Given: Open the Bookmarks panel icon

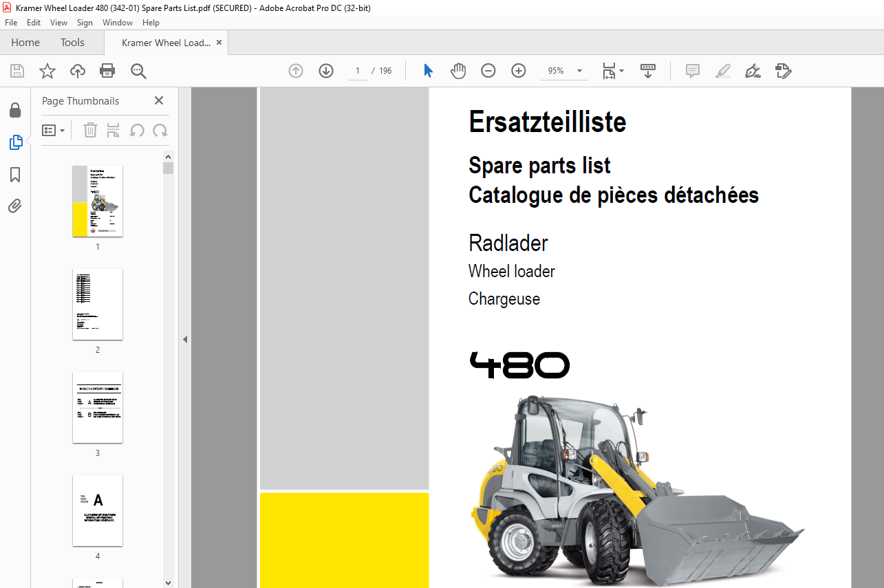Looking at the screenshot, I should pyautogui.click(x=15, y=175).
